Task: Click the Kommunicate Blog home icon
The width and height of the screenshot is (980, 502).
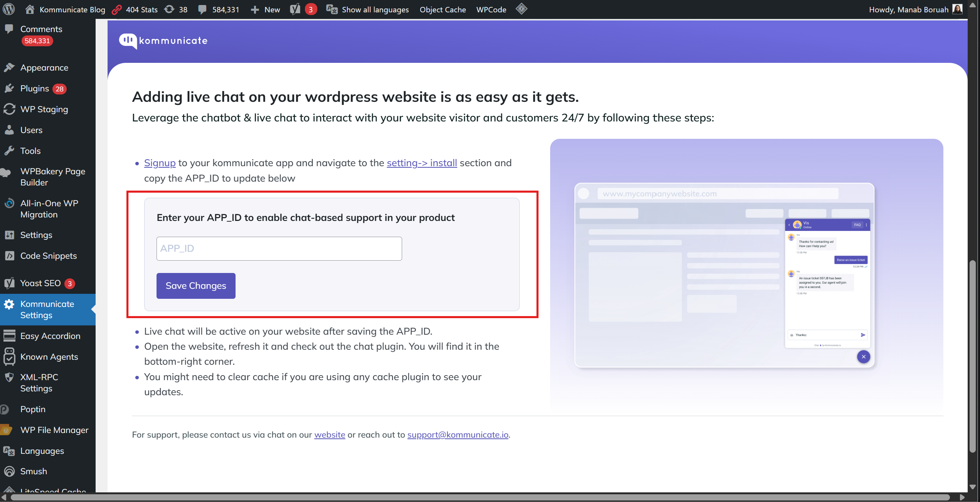Action: tap(30, 9)
